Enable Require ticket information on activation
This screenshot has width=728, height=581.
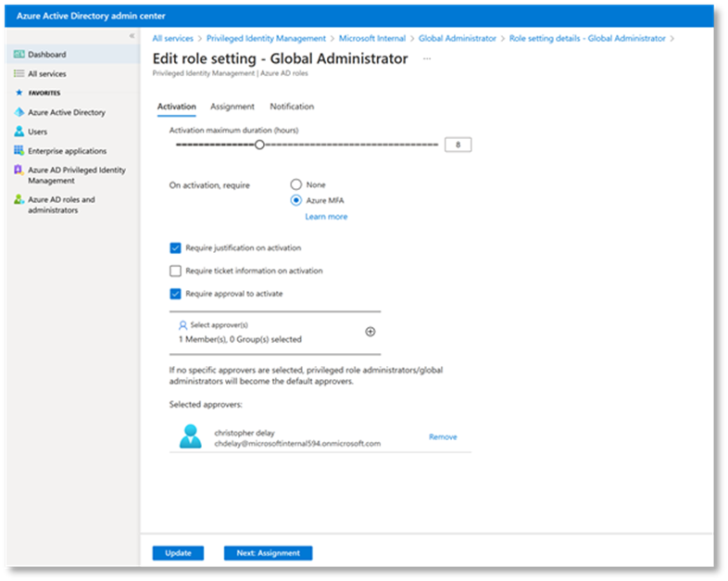(x=176, y=271)
